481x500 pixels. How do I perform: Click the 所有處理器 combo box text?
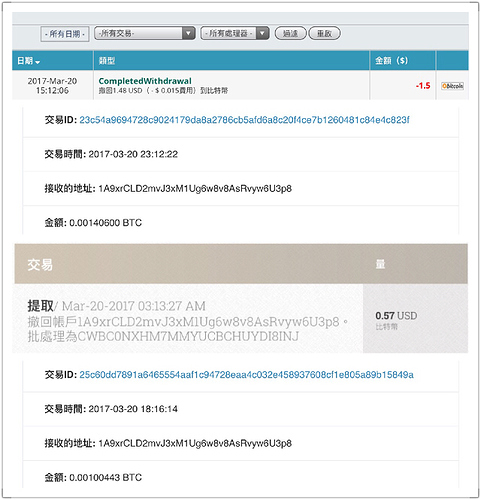[229, 33]
